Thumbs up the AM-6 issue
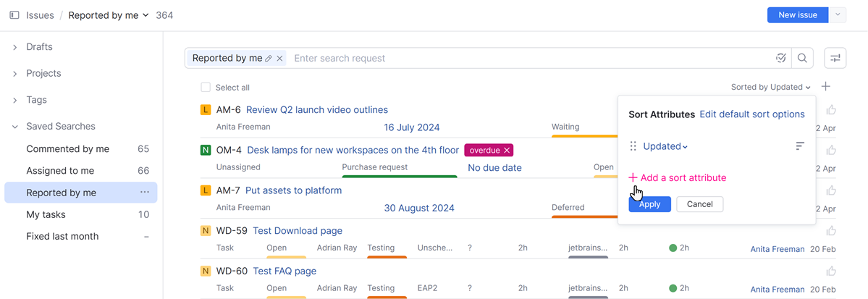This screenshot has height=299, width=868. (831, 110)
